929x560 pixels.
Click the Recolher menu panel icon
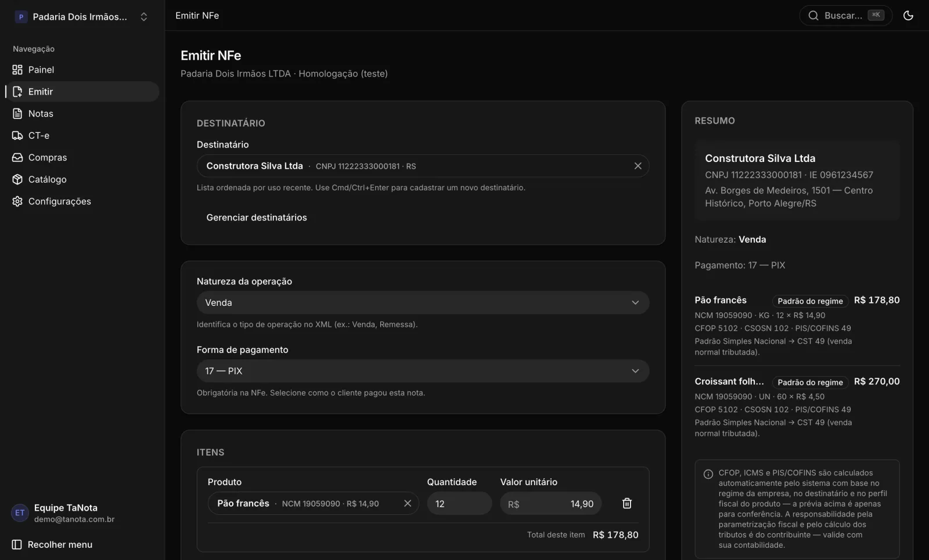(x=17, y=544)
